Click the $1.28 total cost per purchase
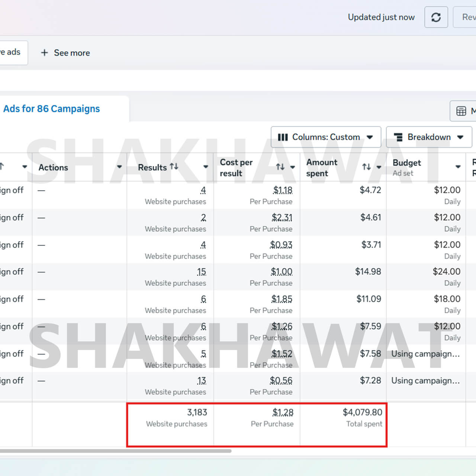 283,413
